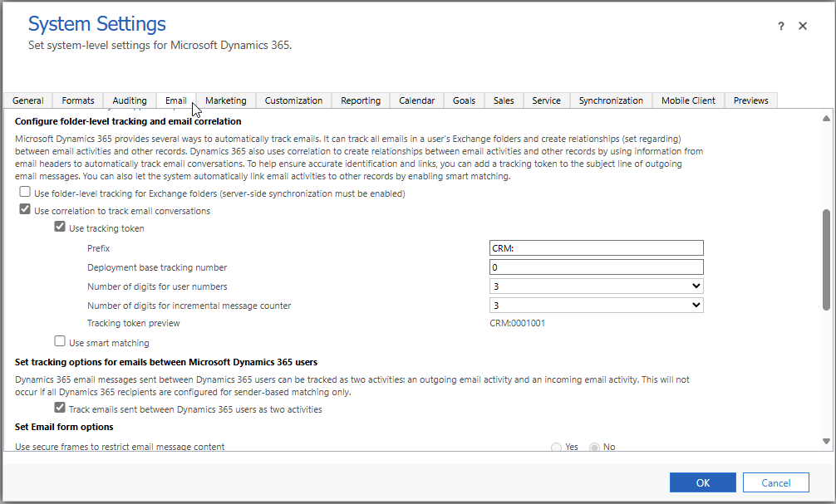Click the 'Configure folder-level tracking and email correlation' heading

point(128,121)
